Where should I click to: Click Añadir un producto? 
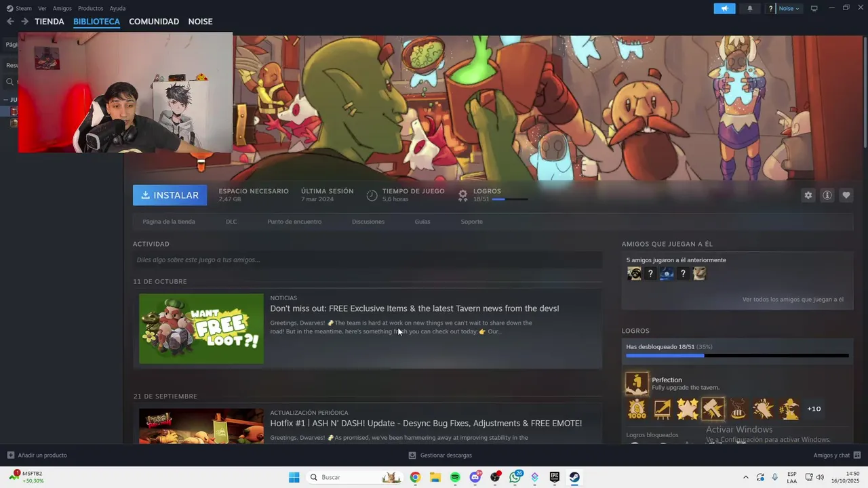point(37,455)
